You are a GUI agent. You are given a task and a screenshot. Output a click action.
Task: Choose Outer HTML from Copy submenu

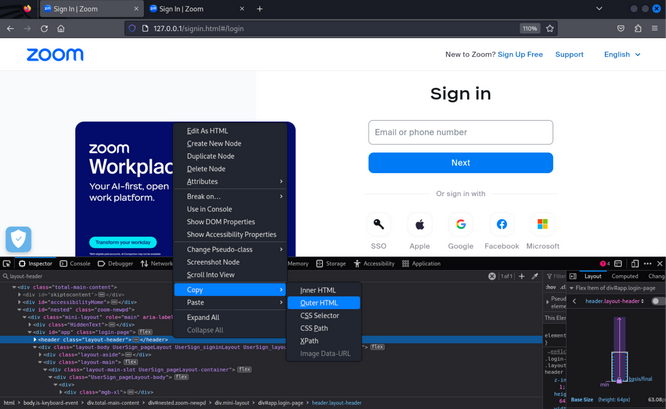(x=324, y=303)
